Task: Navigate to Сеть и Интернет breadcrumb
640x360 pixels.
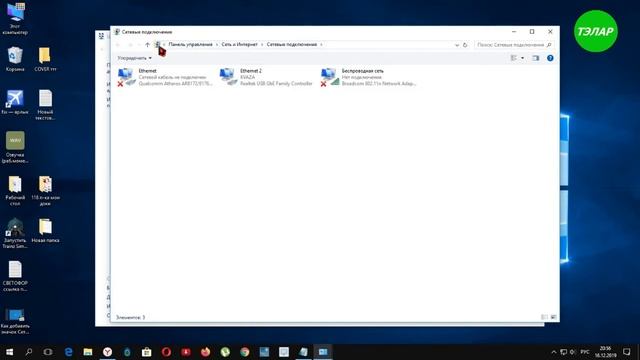Action: (240, 44)
